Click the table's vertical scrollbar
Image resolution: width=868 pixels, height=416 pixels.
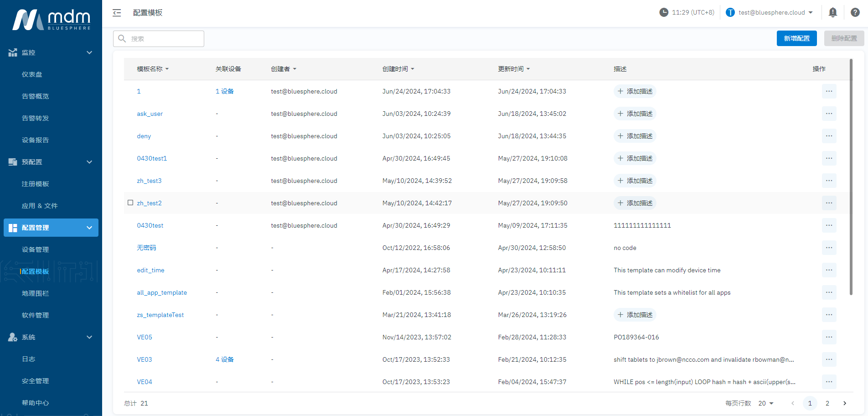coord(851,177)
